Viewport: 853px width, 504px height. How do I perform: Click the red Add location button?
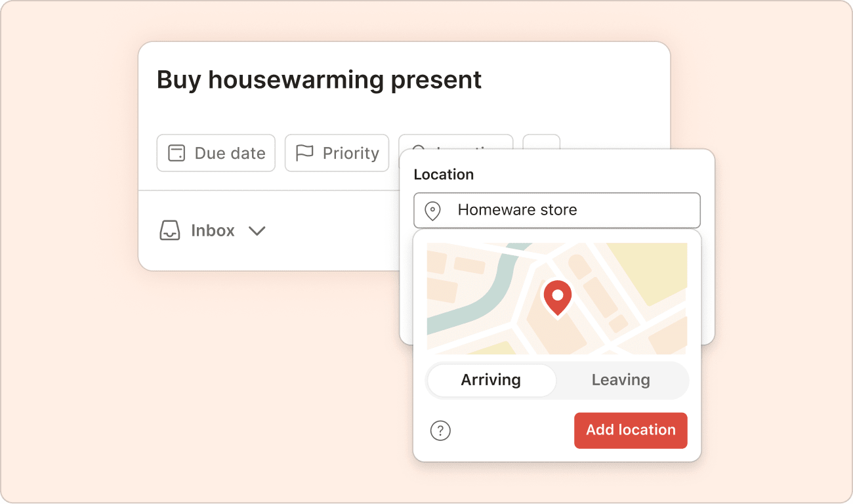pyautogui.click(x=631, y=430)
